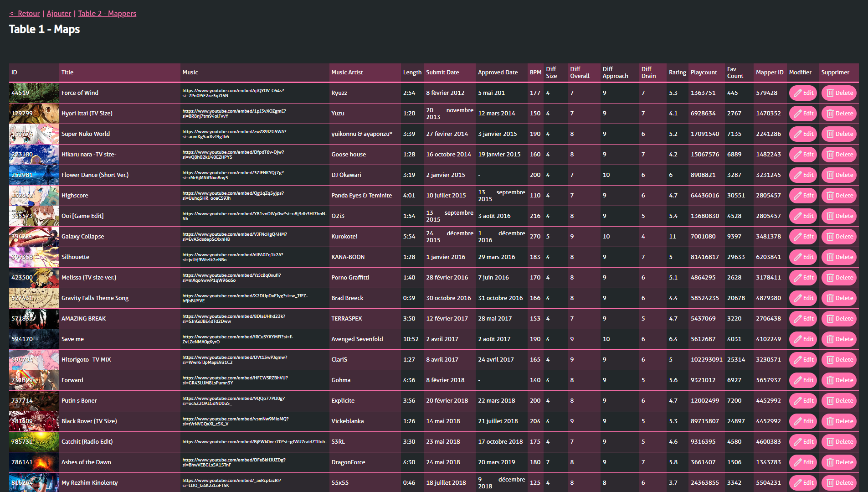Viewport: 868px width, 492px height.
Task: Open the Ajouter link
Action: click(x=59, y=14)
